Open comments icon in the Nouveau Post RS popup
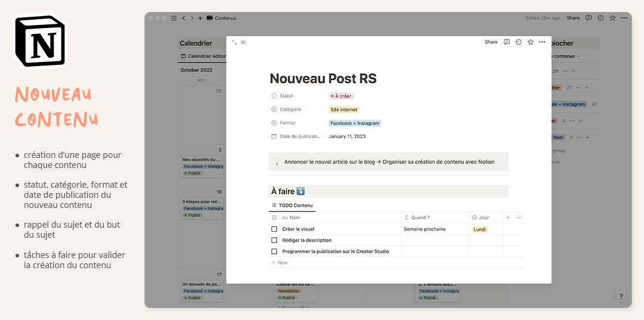This screenshot has width=644, height=320. [x=506, y=42]
